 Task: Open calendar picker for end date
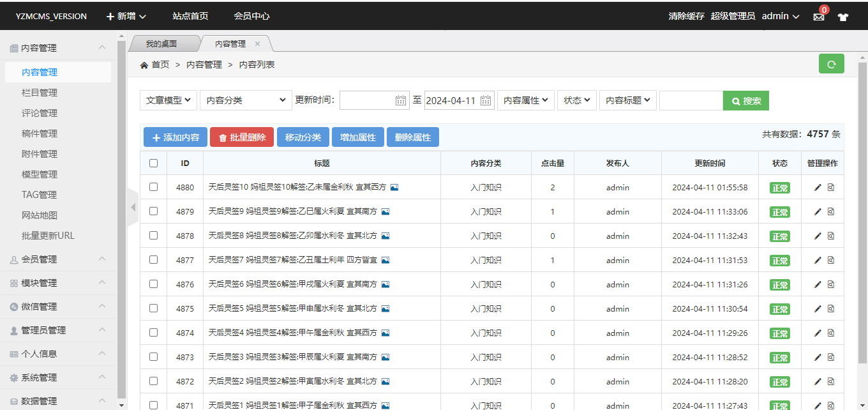coord(486,100)
